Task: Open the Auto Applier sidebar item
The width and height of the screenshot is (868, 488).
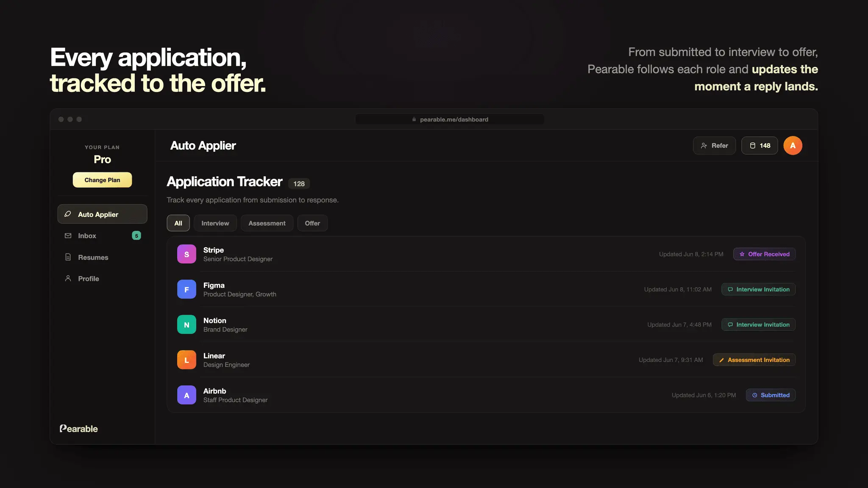Action: (102, 214)
